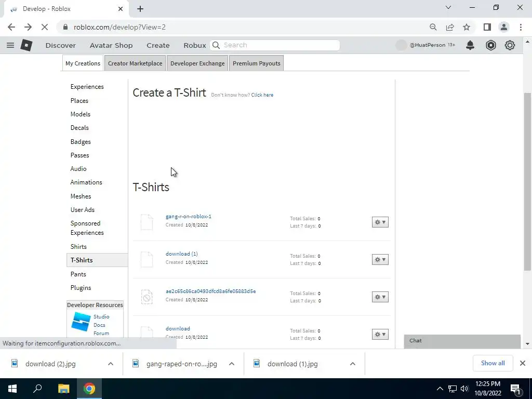Open Chrome zoom magnifier in address bar
The image size is (532, 399).
coord(433,27)
